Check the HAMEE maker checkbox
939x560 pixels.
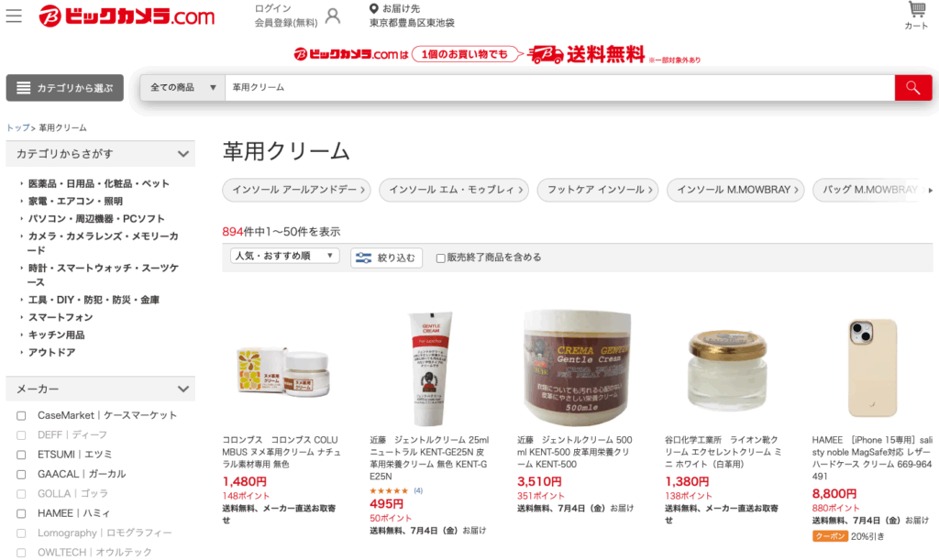(x=21, y=513)
